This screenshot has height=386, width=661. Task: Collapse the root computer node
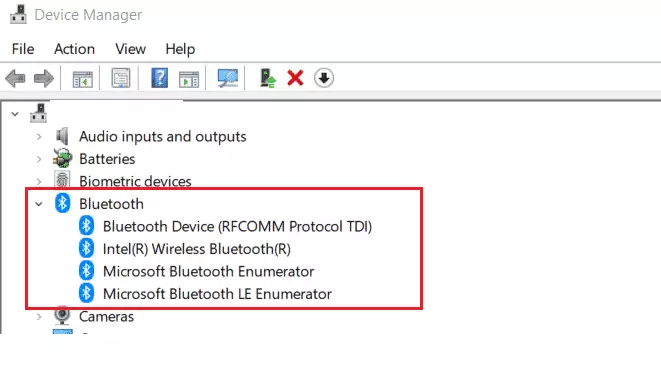15,114
